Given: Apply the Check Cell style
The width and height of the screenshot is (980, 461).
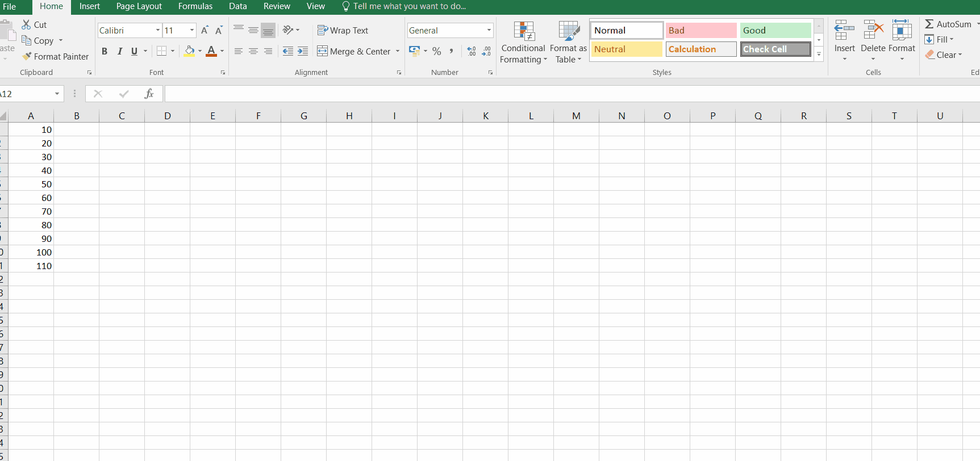Looking at the screenshot, I should pyautogui.click(x=775, y=49).
